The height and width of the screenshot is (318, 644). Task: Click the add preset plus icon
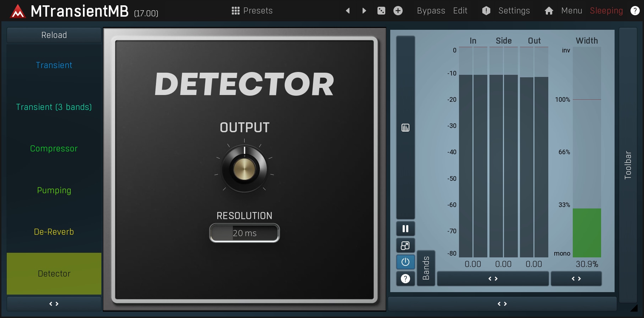pyautogui.click(x=398, y=11)
